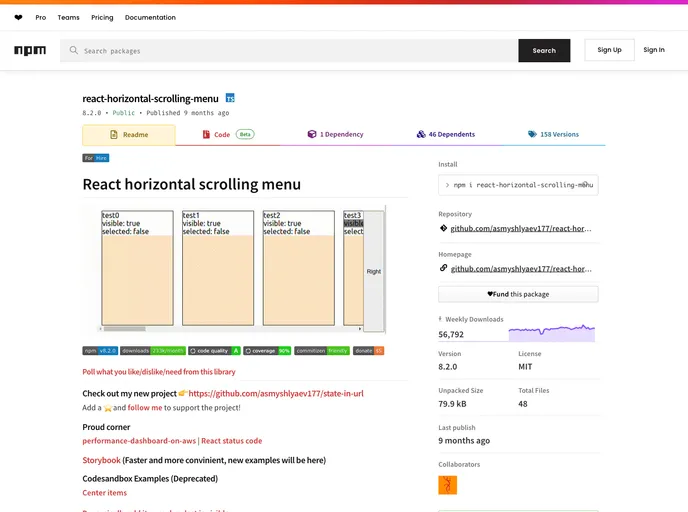Click the donate badge

click(369, 351)
